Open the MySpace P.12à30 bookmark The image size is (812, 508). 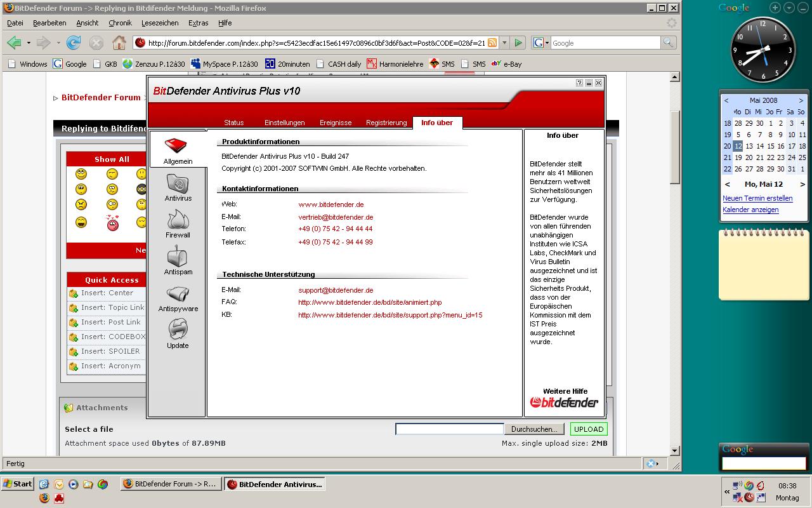click(224, 63)
